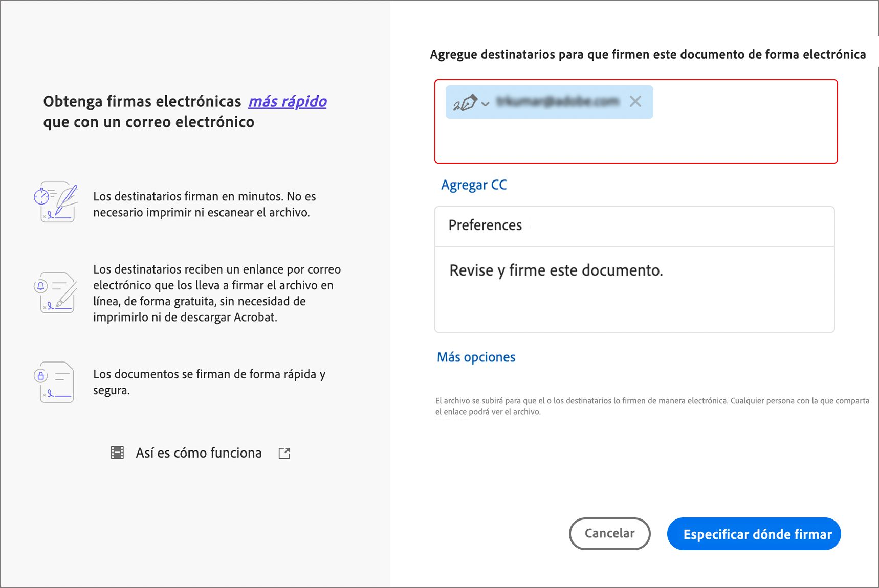The height and width of the screenshot is (588, 879).
Task: Click the "Así es cómo funciona" text
Action: pos(198,453)
